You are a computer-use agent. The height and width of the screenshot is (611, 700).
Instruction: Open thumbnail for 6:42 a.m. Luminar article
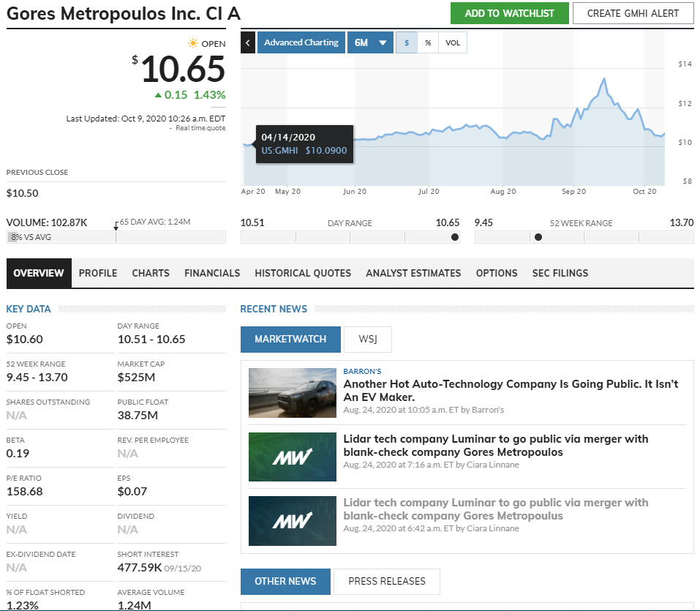point(293,521)
